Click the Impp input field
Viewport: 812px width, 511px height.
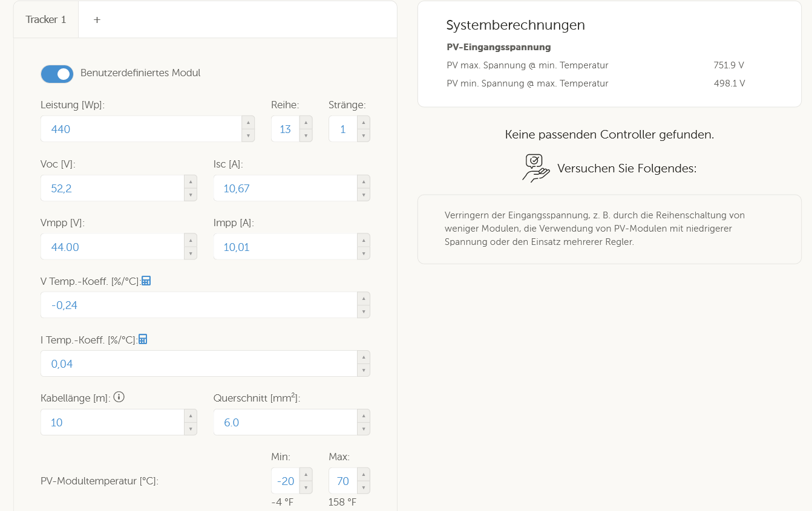tap(286, 247)
